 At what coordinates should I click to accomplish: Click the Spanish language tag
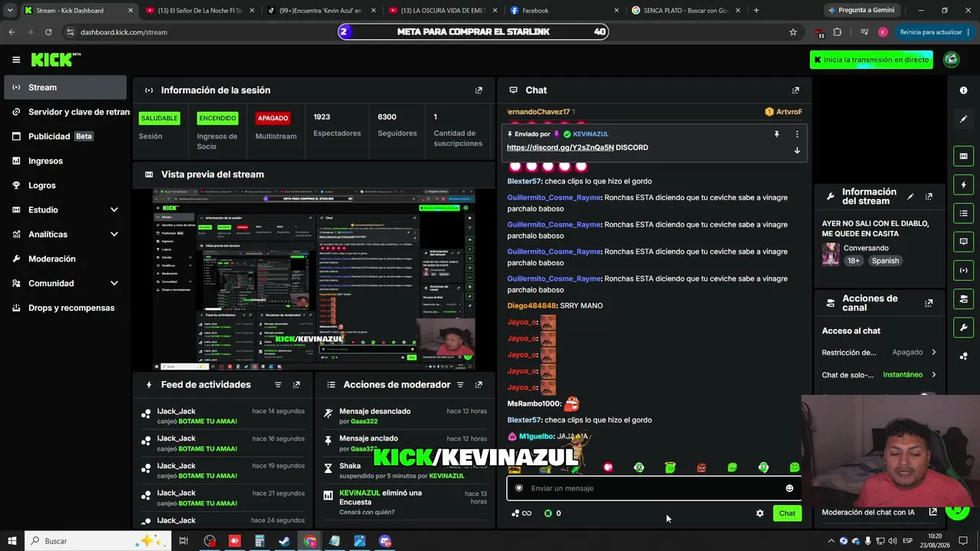point(885,261)
